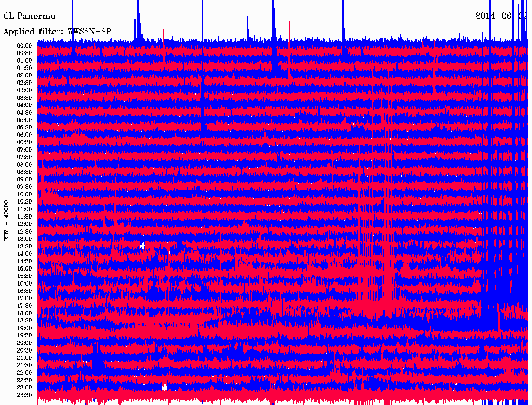Select the 20:00 time row label

pyautogui.click(x=24, y=343)
